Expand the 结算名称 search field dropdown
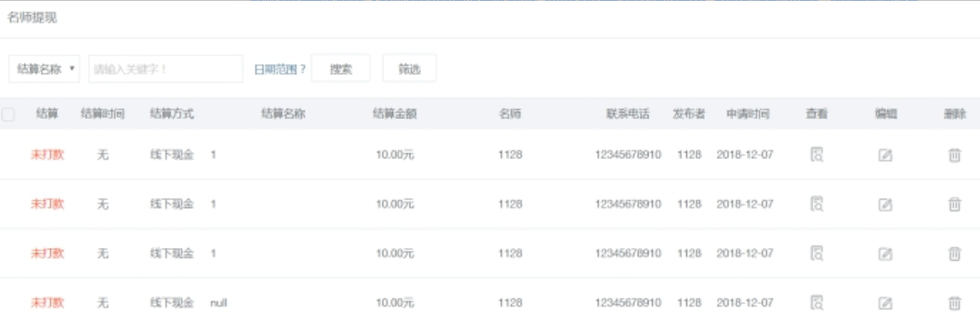Image resolution: width=980 pixels, height=326 pixels. coord(44,69)
